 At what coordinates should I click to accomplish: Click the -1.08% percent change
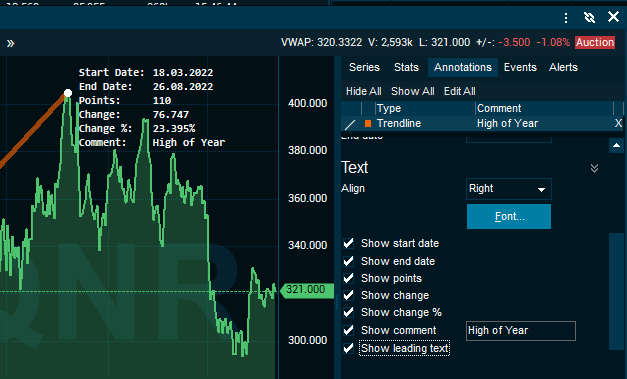(x=553, y=42)
